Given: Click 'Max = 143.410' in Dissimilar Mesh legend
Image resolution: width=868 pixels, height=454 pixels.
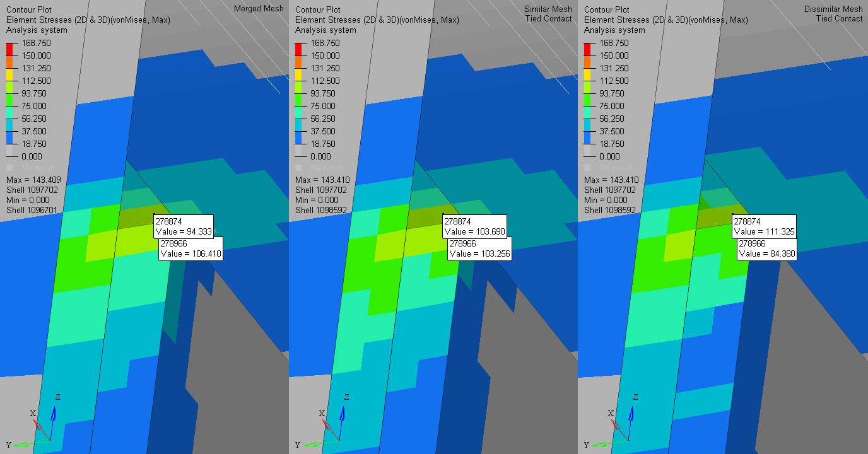Looking at the screenshot, I should [611, 180].
